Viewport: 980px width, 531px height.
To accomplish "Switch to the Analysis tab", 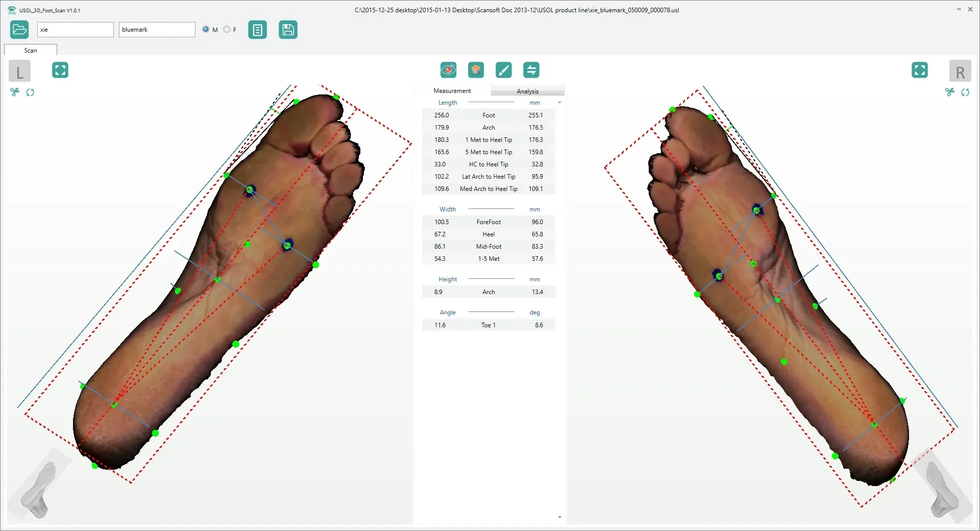I will (x=527, y=91).
